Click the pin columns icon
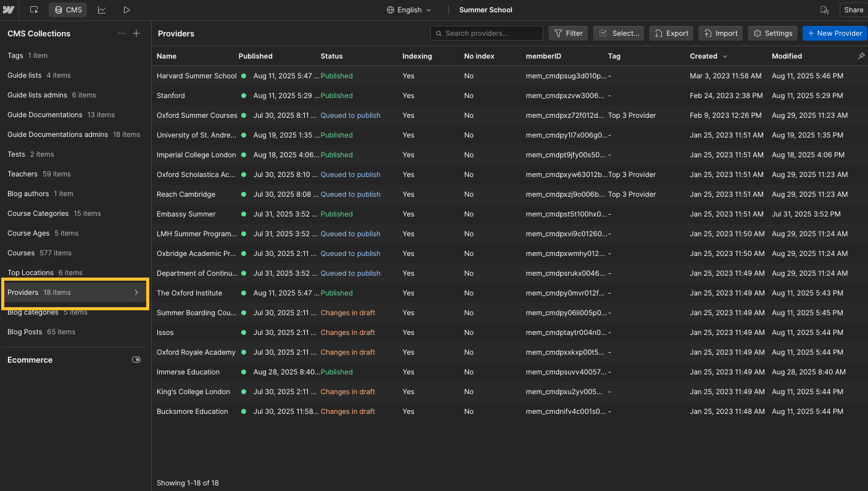Viewport: 868px width, 491px height. pyautogui.click(x=861, y=56)
